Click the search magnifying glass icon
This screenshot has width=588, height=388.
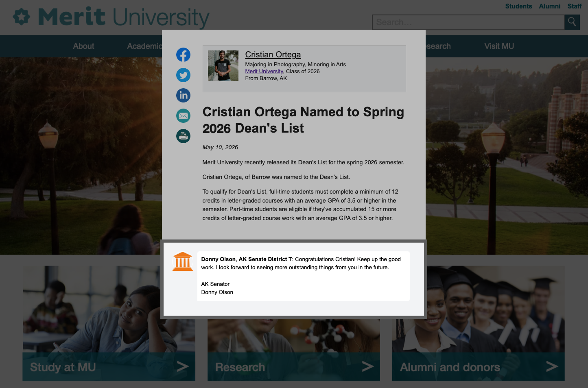click(x=572, y=22)
